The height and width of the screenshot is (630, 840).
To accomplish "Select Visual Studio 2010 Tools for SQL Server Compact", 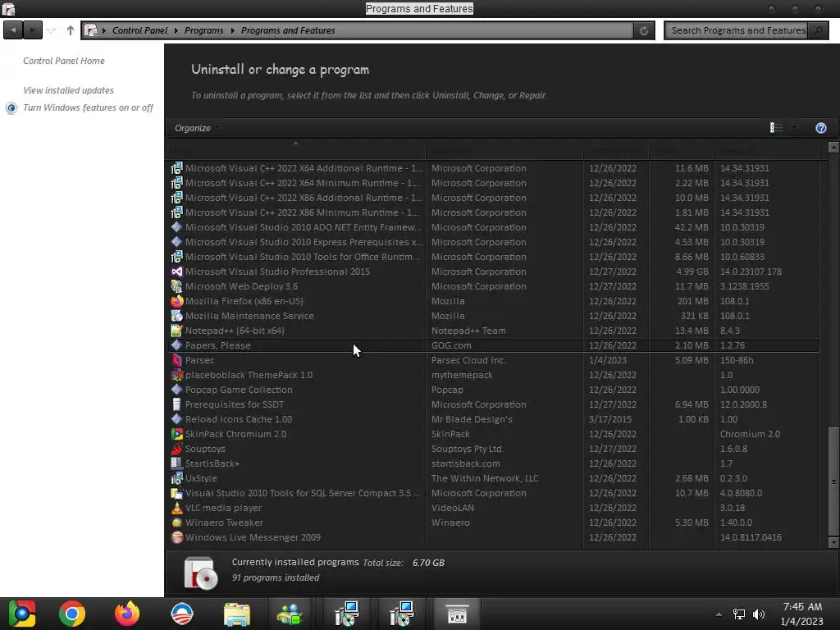I will click(x=494, y=493).
